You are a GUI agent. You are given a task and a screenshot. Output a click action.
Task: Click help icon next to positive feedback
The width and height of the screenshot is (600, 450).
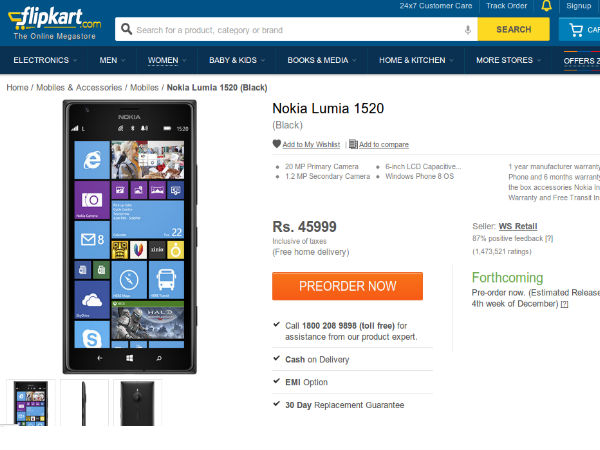(x=549, y=239)
